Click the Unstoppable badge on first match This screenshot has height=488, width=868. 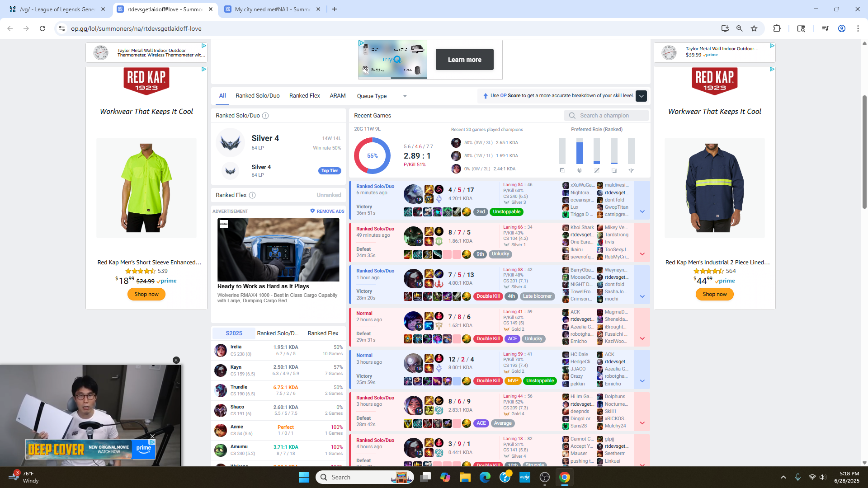point(506,212)
